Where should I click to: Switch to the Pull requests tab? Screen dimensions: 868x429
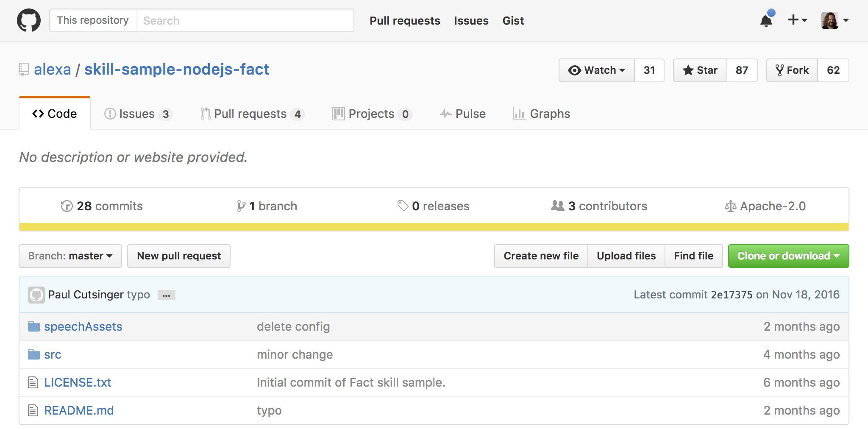point(252,114)
